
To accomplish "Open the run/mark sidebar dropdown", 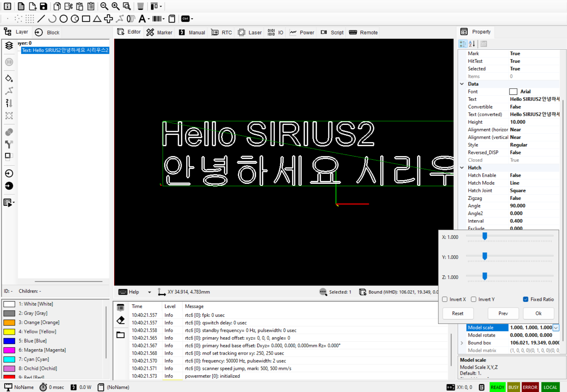I will (x=14, y=202).
